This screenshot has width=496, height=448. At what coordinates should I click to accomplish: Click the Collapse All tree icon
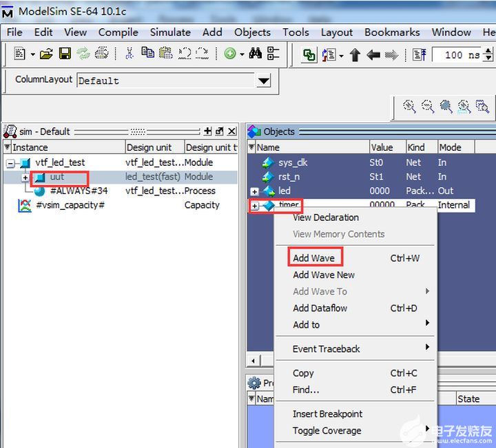tap(273, 53)
